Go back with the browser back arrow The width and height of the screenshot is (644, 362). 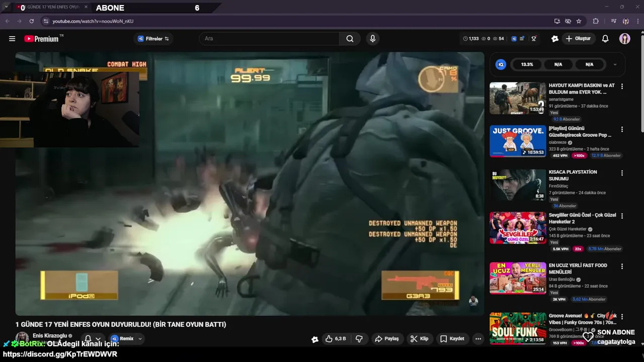pos(7,21)
